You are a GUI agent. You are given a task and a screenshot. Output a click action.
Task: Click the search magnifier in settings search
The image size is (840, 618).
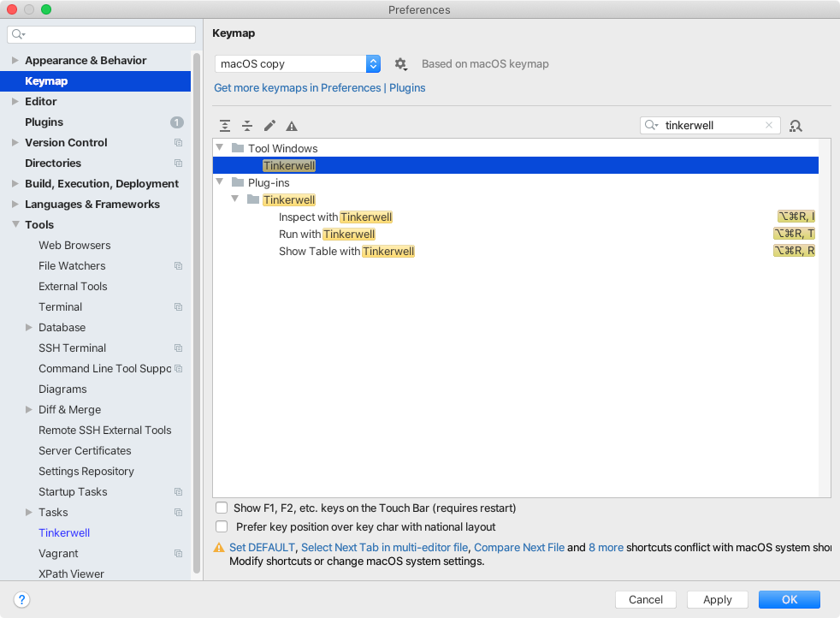click(x=18, y=34)
